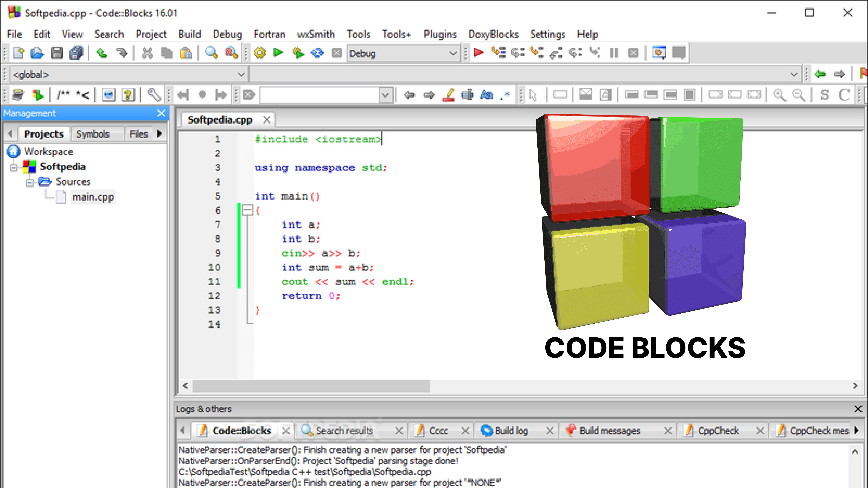Screen dimensions: 868x488
Task: Show more Management tabs right arrow
Action: [x=159, y=134]
